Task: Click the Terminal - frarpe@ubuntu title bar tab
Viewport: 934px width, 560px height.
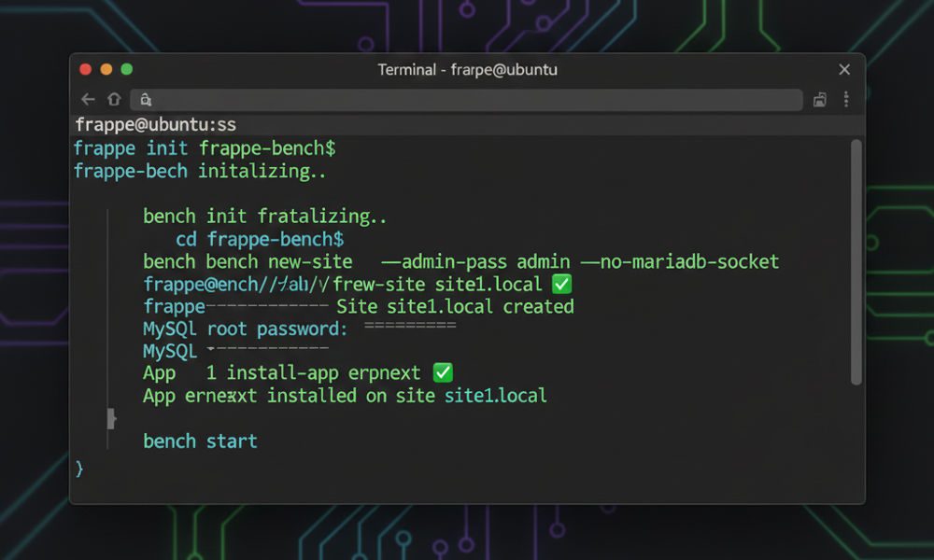Action: coord(467,69)
